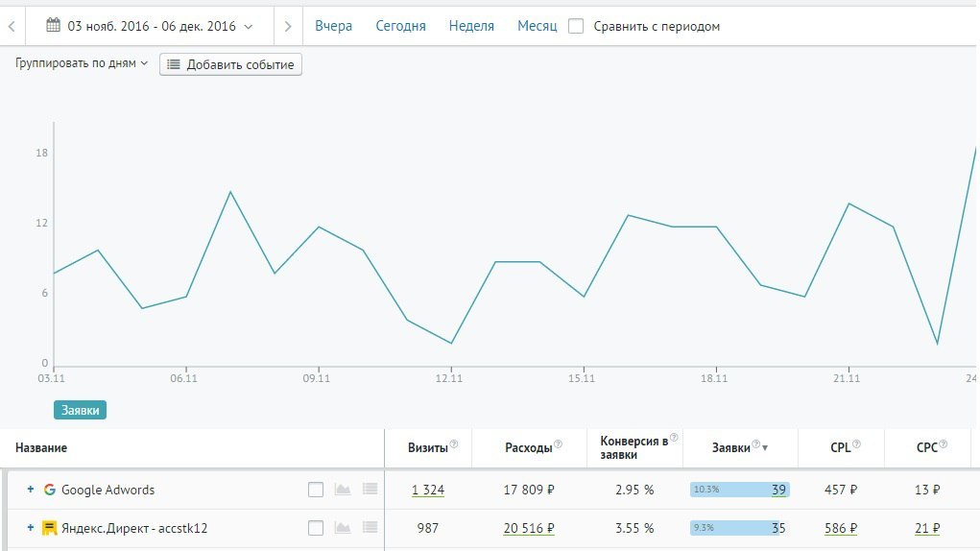Open the date range picker dropdown
Screen dimensions: 980x551
(149, 27)
